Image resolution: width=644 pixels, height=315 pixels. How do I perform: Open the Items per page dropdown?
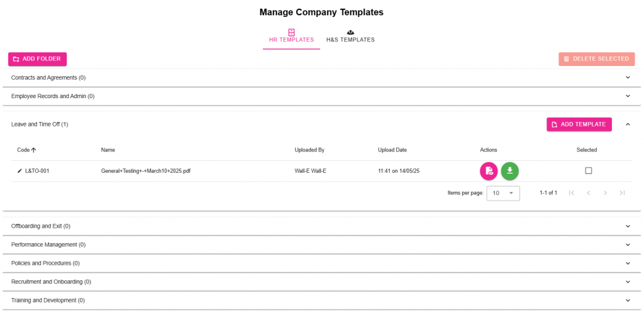(503, 193)
